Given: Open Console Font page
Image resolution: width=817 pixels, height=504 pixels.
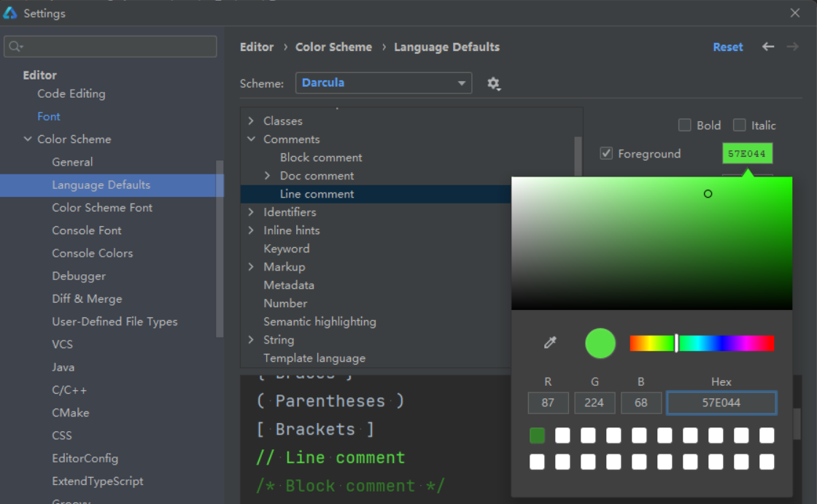Looking at the screenshot, I should point(87,230).
